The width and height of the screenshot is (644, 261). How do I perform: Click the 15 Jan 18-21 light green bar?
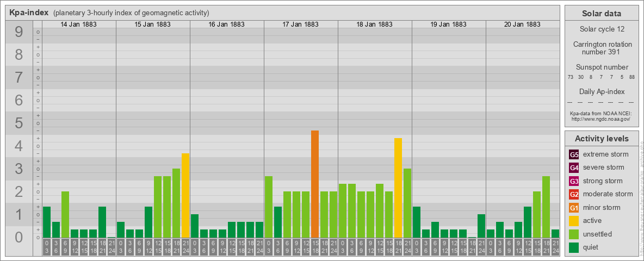[176, 203]
